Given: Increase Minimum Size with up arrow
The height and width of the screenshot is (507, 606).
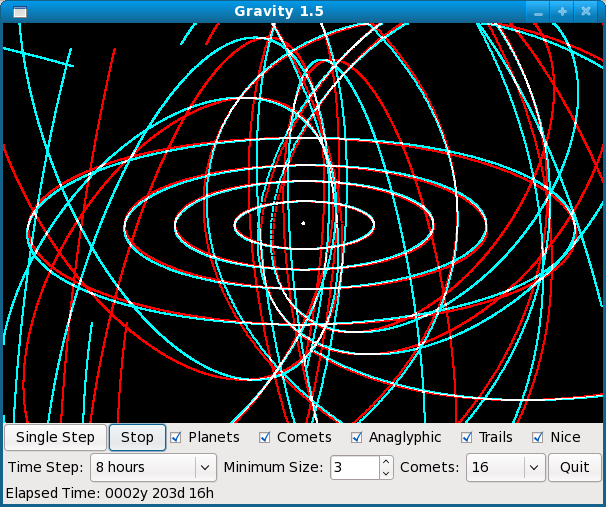Looking at the screenshot, I should pos(387,462).
